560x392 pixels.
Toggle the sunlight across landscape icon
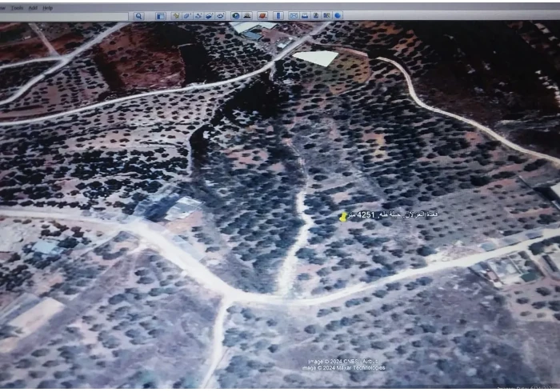247,16
